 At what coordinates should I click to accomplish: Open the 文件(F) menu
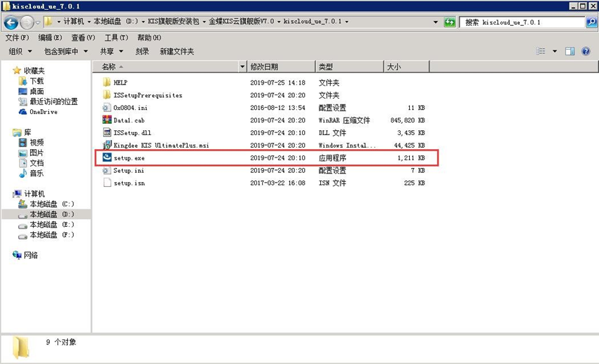point(18,37)
